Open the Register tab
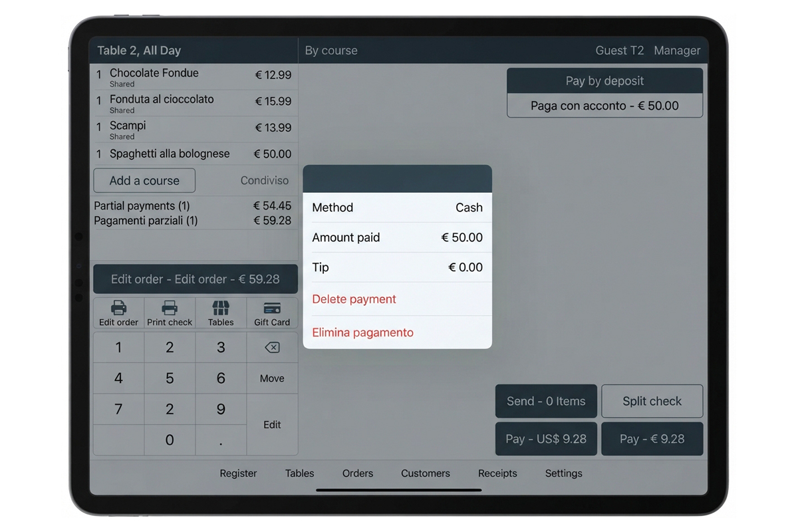This screenshot has height=532, width=798. pyautogui.click(x=238, y=473)
